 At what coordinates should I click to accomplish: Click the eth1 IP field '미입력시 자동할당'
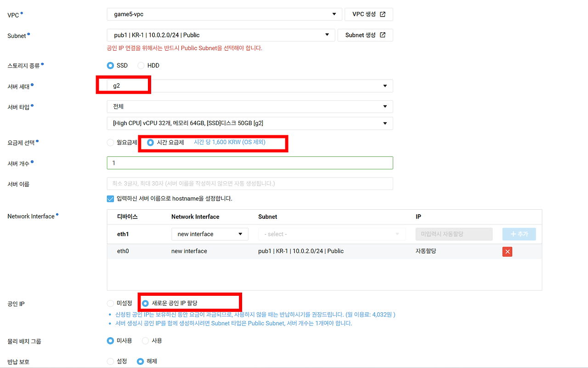click(454, 234)
